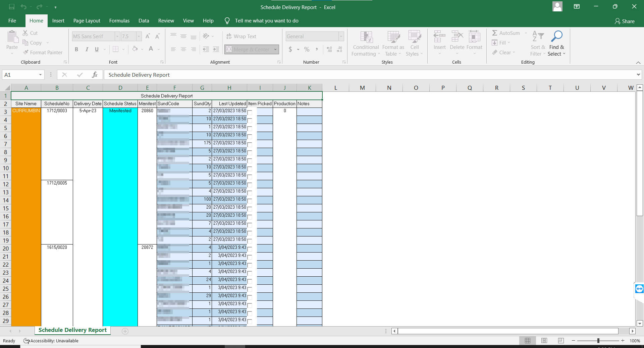Screen dimensions: 644x348
Task: Click the Page Break Preview icon
Action: tap(561, 341)
